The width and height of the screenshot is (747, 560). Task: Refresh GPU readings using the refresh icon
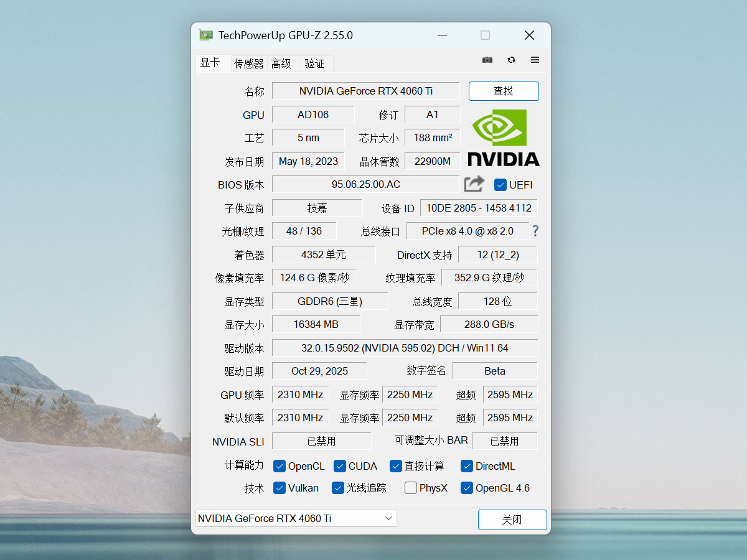[x=510, y=60]
